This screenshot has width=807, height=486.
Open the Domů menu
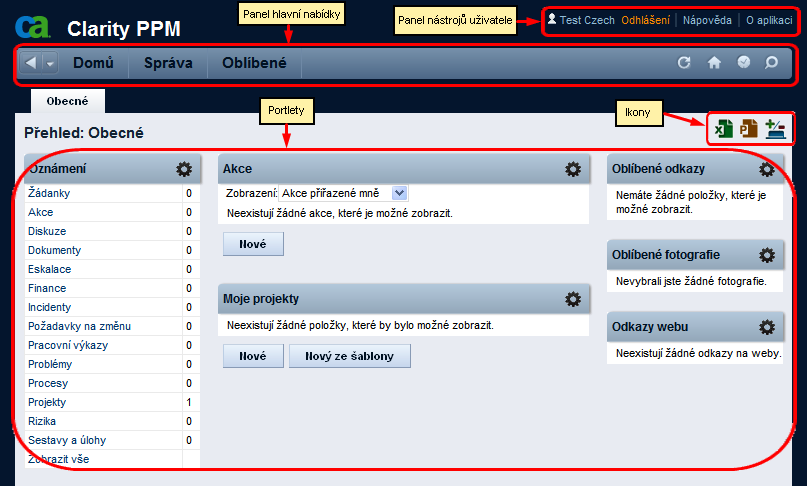pyautogui.click(x=93, y=63)
